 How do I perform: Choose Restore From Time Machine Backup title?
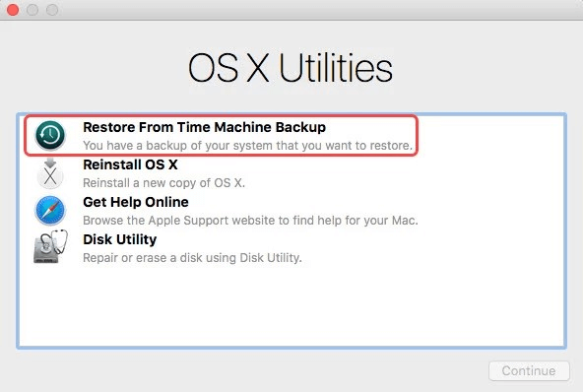(x=204, y=128)
